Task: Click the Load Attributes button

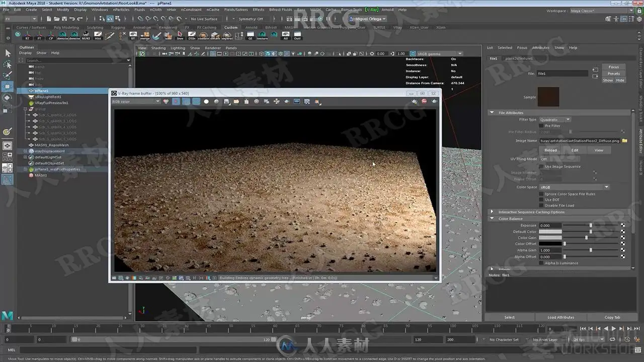Action: 561,317
